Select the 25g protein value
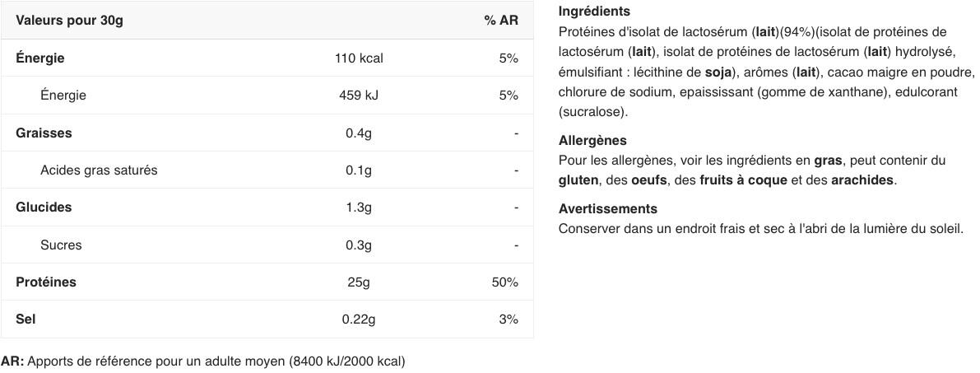 (359, 282)
